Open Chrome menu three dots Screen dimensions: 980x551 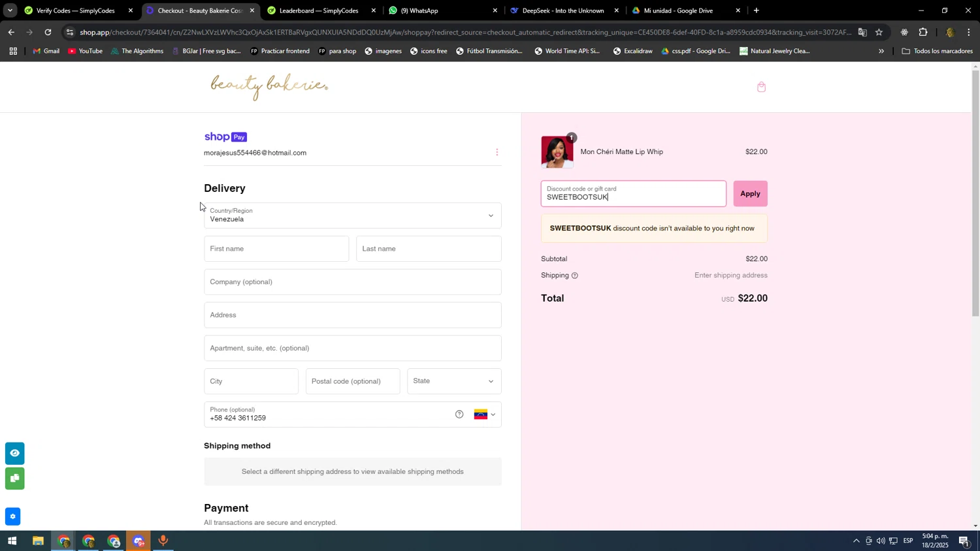969,32
